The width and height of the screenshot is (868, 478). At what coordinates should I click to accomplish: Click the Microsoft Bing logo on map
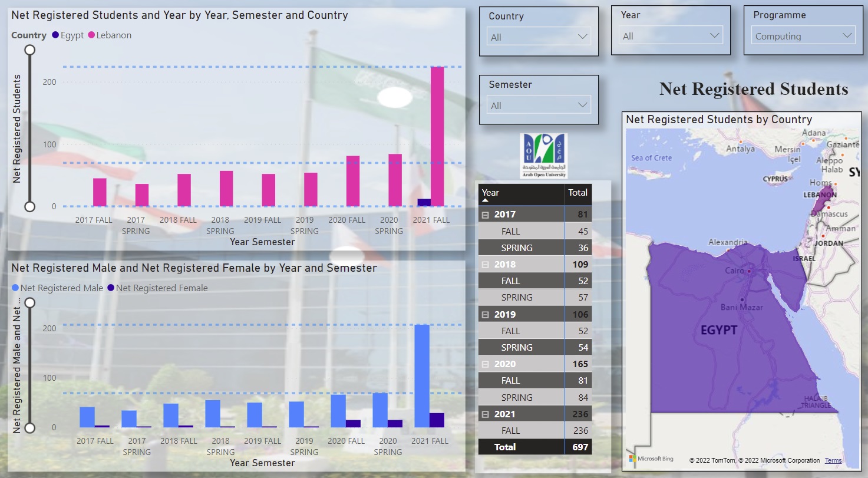point(651,459)
